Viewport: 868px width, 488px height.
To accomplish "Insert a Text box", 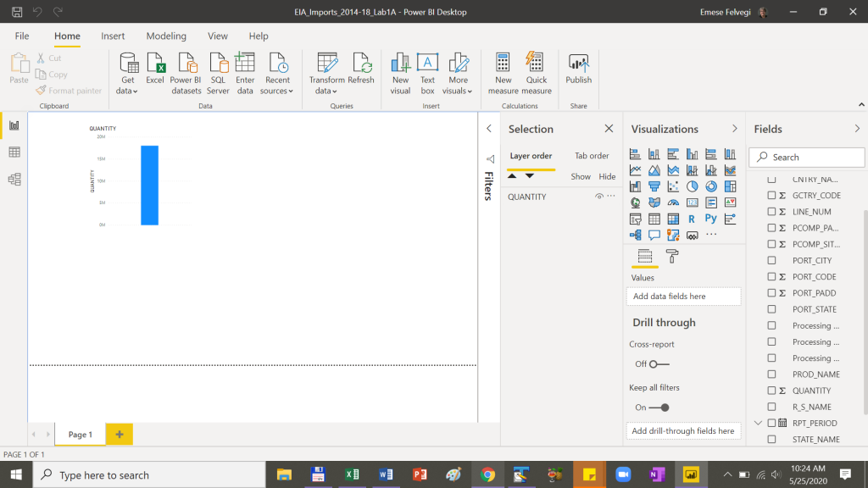I will pyautogui.click(x=427, y=72).
